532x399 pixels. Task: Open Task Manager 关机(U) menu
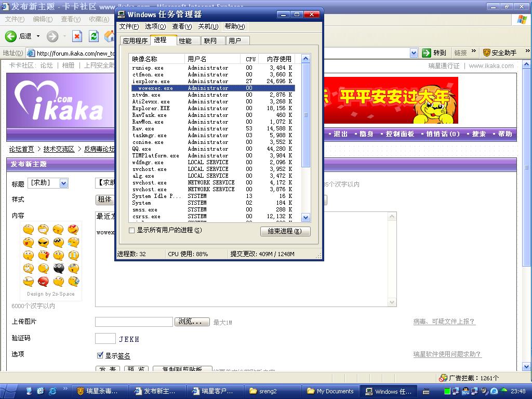click(x=208, y=26)
